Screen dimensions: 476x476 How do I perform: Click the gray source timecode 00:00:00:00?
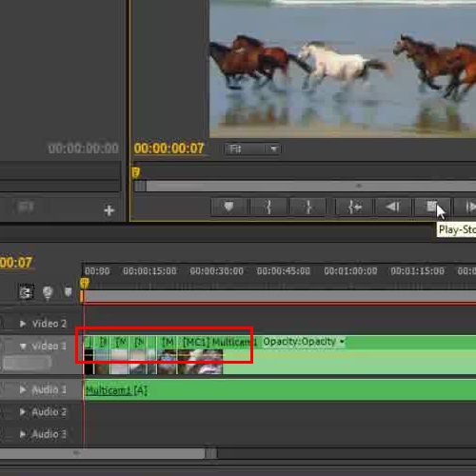(x=84, y=149)
